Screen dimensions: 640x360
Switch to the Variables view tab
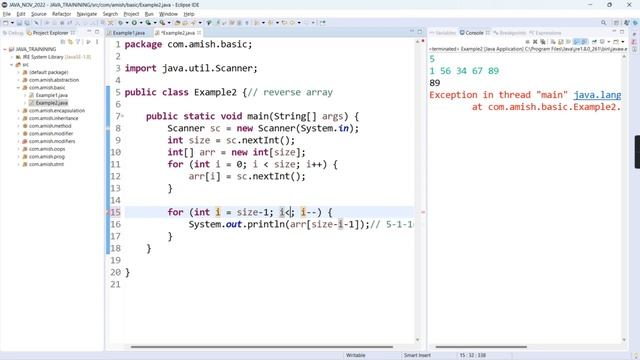[x=442, y=33]
